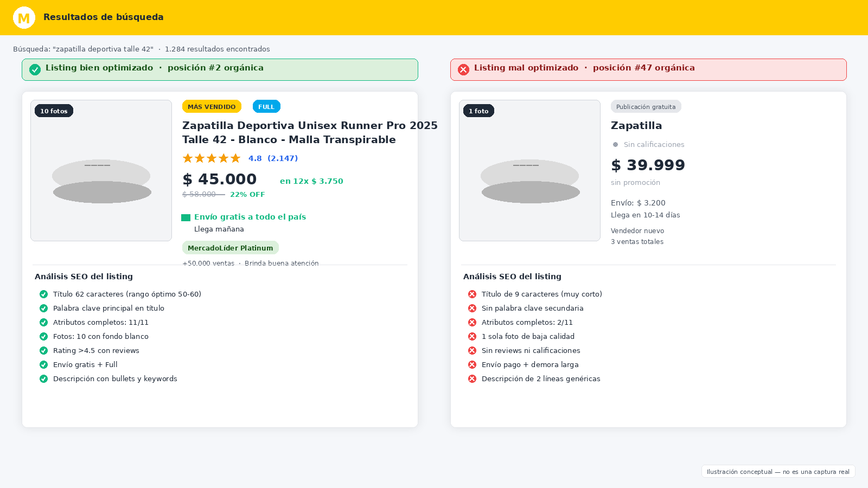Open the 4.8 (2.147) reviews link
This screenshot has height=488, width=868.
(x=273, y=158)
